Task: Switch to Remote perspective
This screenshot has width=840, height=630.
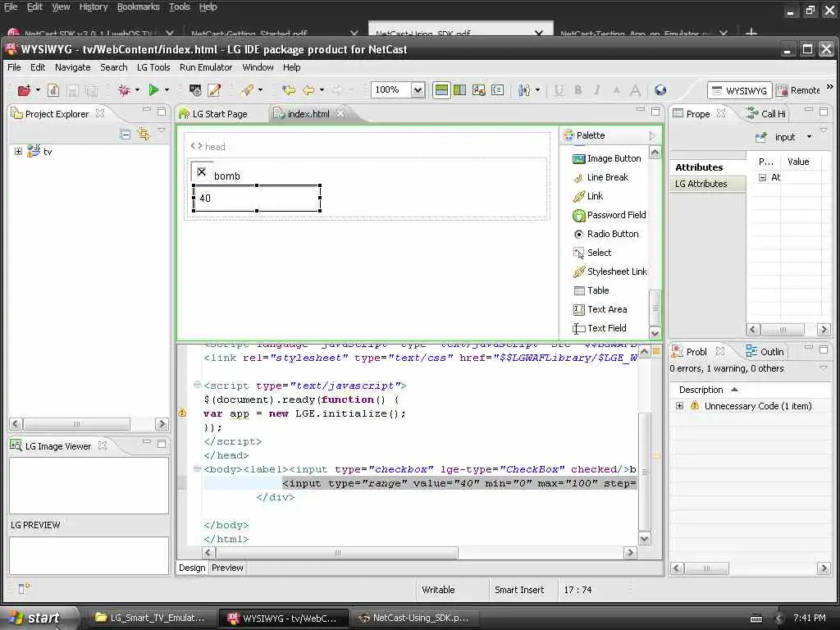Action: 798,90
